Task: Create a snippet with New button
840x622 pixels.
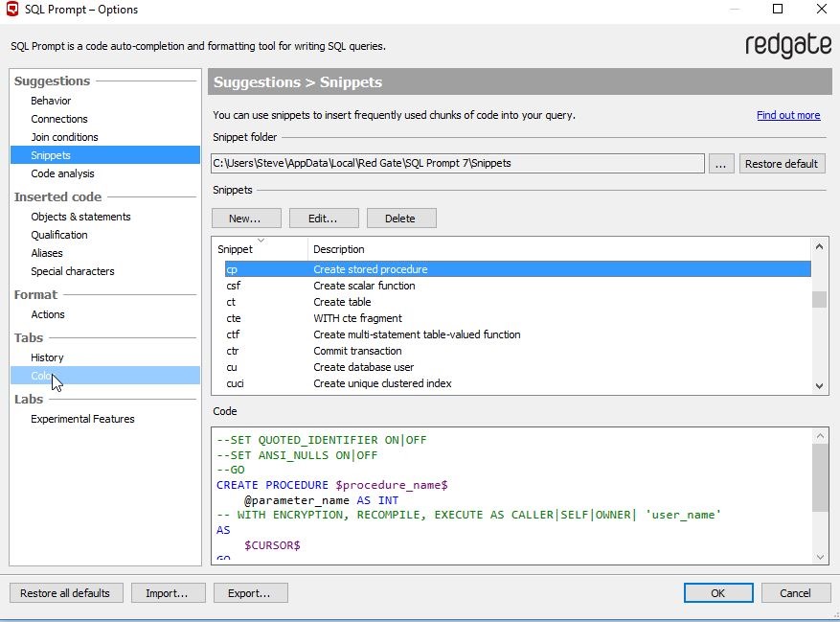Action: tap(245, 219)
